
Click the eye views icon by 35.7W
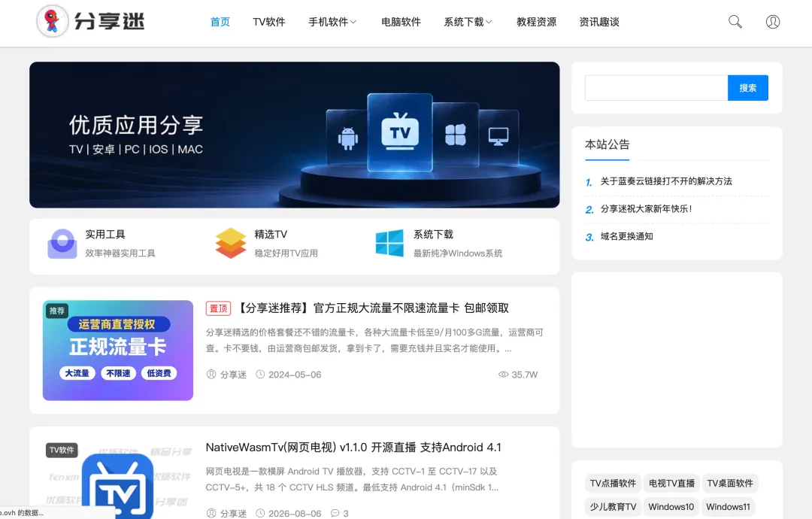tap(503, 374)
